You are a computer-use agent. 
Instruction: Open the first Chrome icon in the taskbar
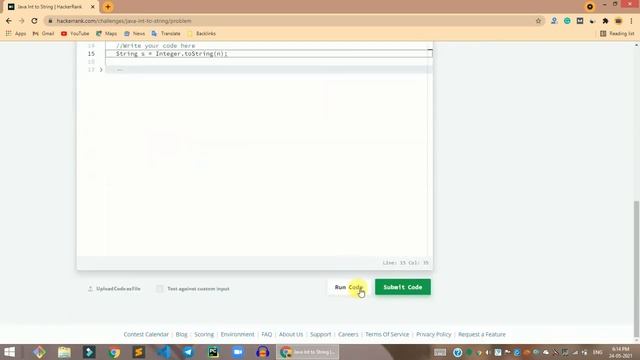[114, 352]
